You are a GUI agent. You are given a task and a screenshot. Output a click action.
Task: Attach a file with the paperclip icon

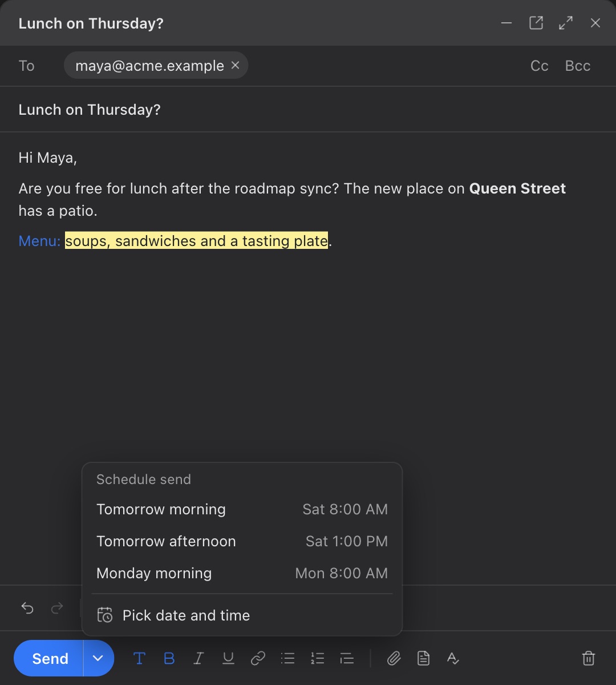click(x=394, y=659)
